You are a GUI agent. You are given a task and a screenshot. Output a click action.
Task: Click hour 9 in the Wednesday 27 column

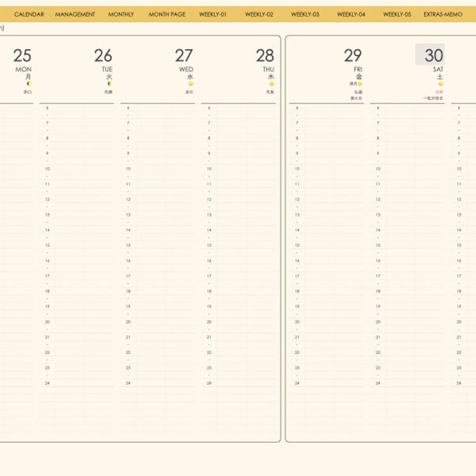(128, 154)
